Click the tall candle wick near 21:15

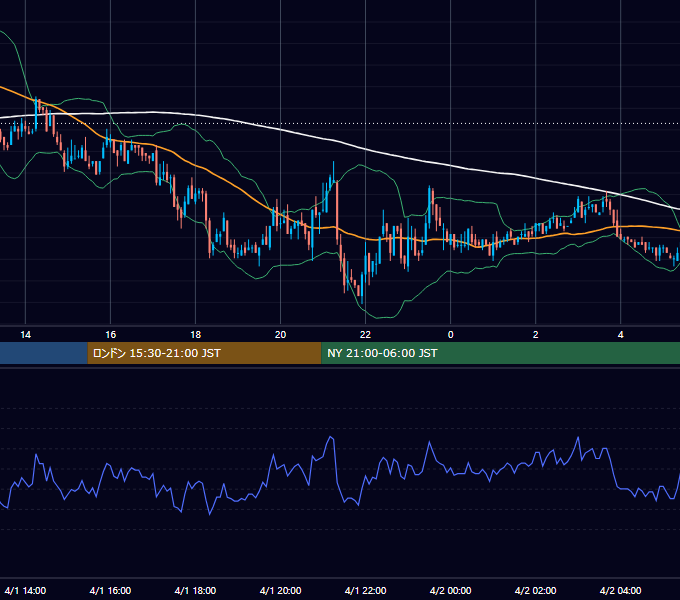(333, 173)
